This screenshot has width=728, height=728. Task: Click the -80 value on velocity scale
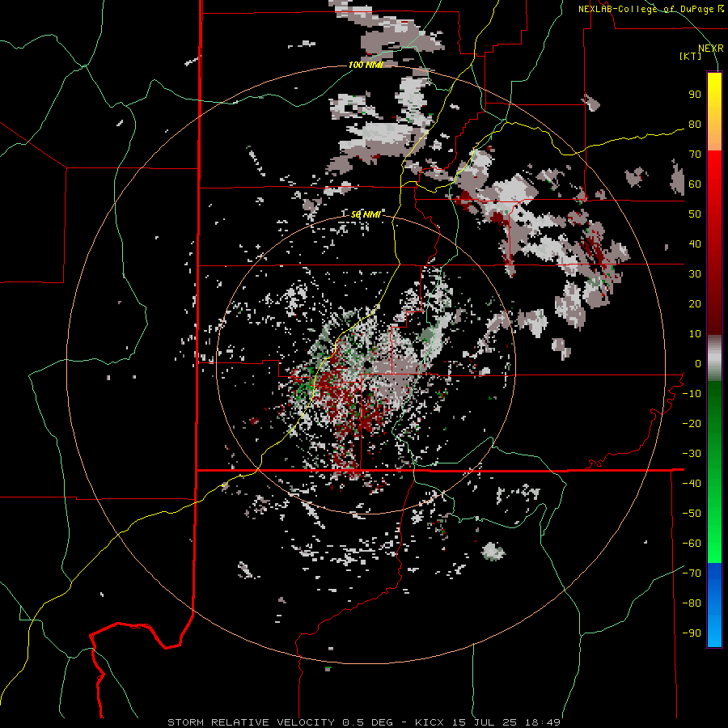tap(692, 603)
